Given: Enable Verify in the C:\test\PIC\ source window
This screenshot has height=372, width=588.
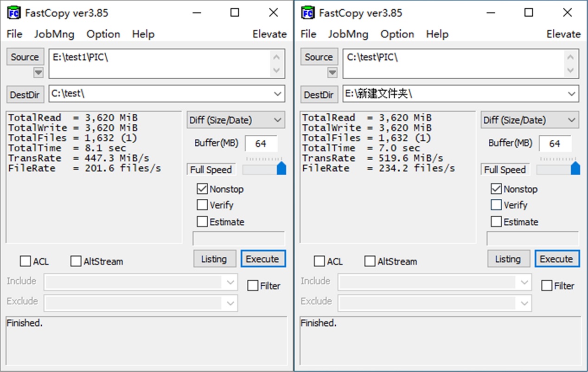Looking at the screenshot, I should click(x=496, y=205).
